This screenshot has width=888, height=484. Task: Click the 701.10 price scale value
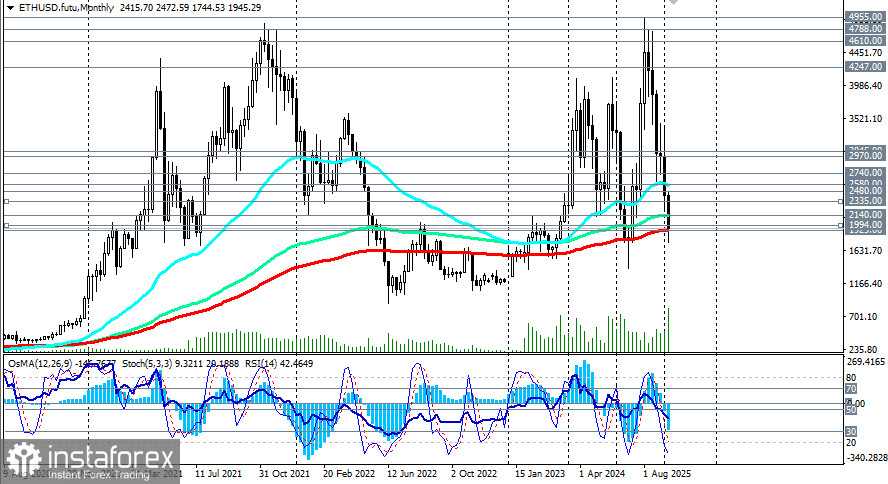(865, 316)
